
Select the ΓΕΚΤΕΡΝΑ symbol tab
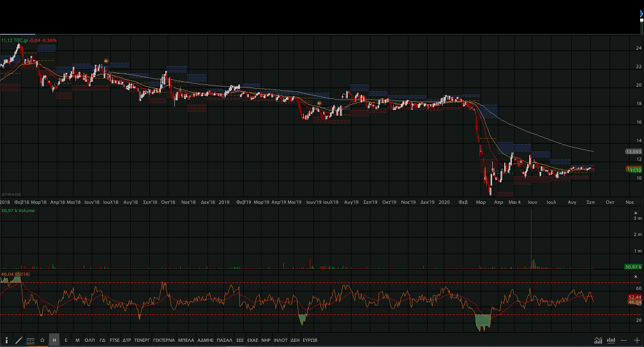click(163, 340)
